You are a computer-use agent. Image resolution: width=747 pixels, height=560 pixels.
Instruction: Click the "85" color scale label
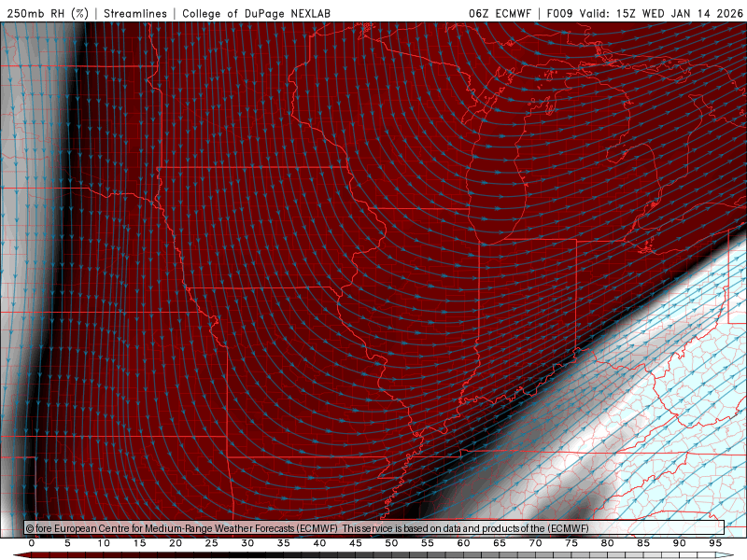pos(643,543)
